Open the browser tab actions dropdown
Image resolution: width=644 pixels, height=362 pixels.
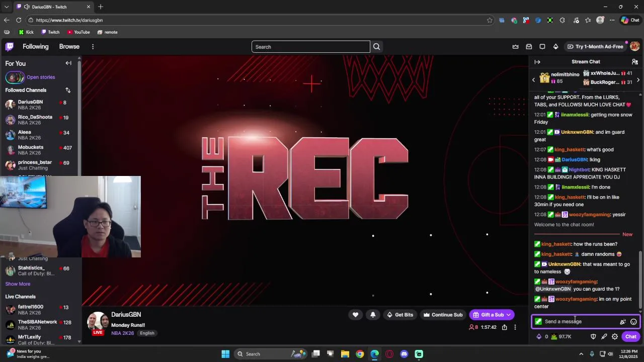coord(7,7)
